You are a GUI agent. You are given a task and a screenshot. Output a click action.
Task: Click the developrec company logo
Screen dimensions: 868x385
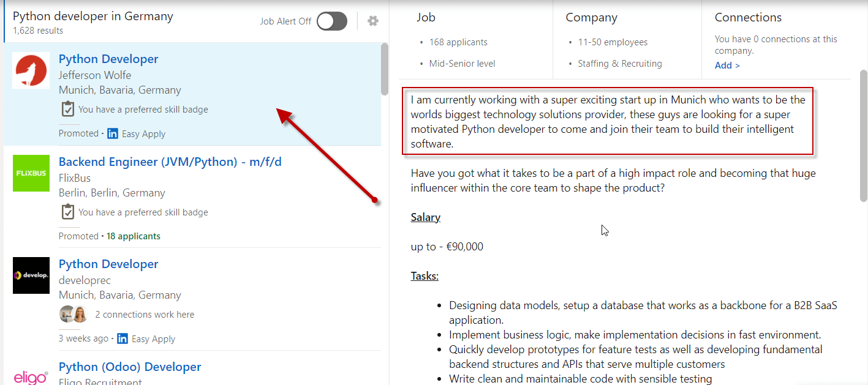pos(31,275)
